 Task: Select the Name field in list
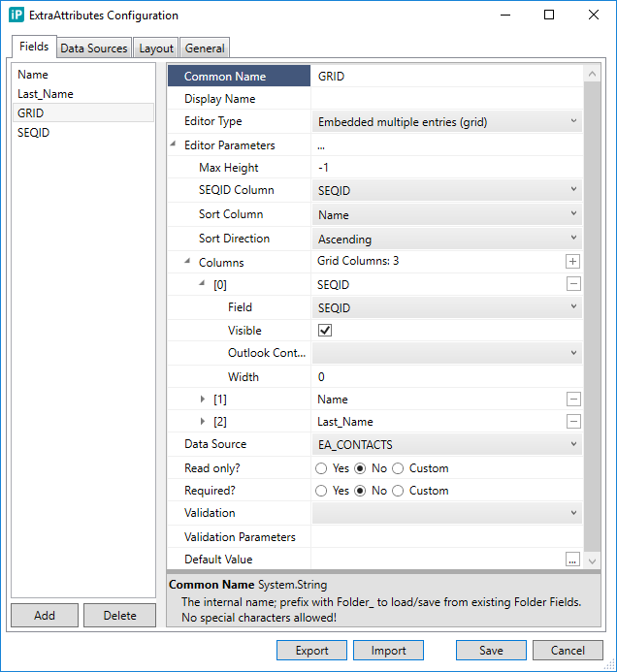click(x=83, y=75)
